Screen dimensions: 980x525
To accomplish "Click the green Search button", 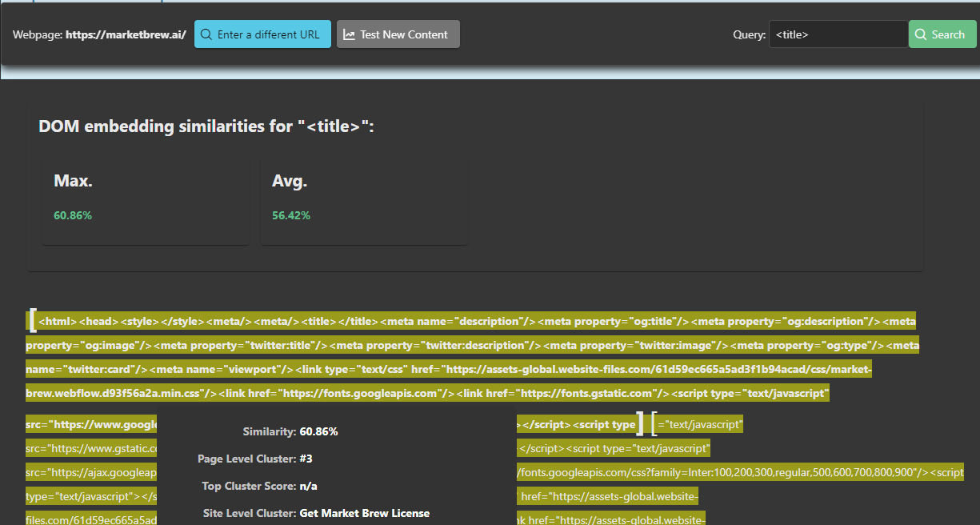I will click(x=942, y=34).
